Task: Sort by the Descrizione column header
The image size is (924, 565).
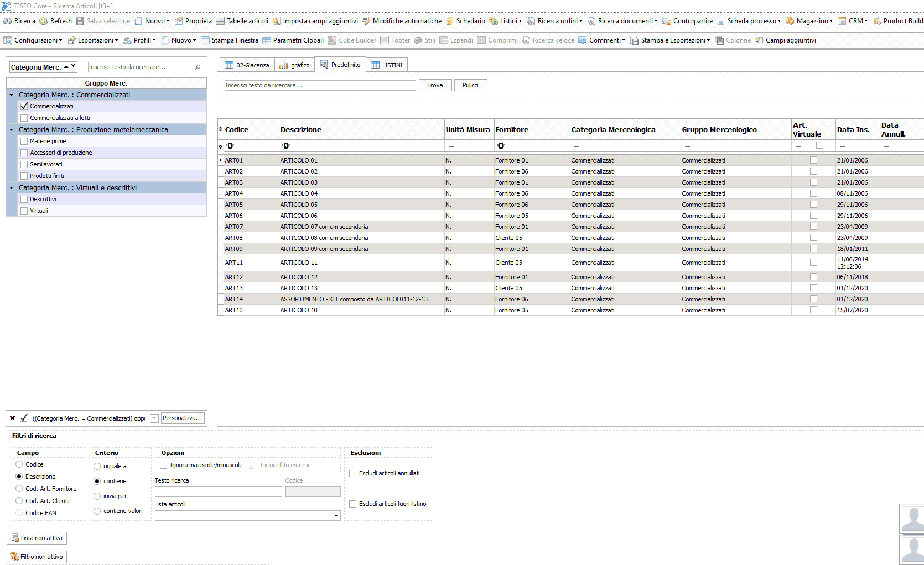Action: 361,130
